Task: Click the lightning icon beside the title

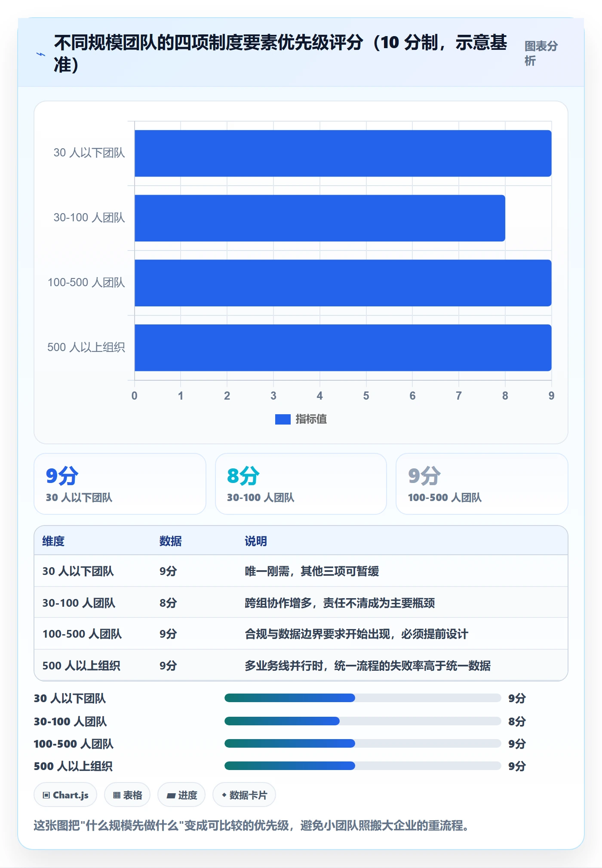Action: [x=41, y=54]
